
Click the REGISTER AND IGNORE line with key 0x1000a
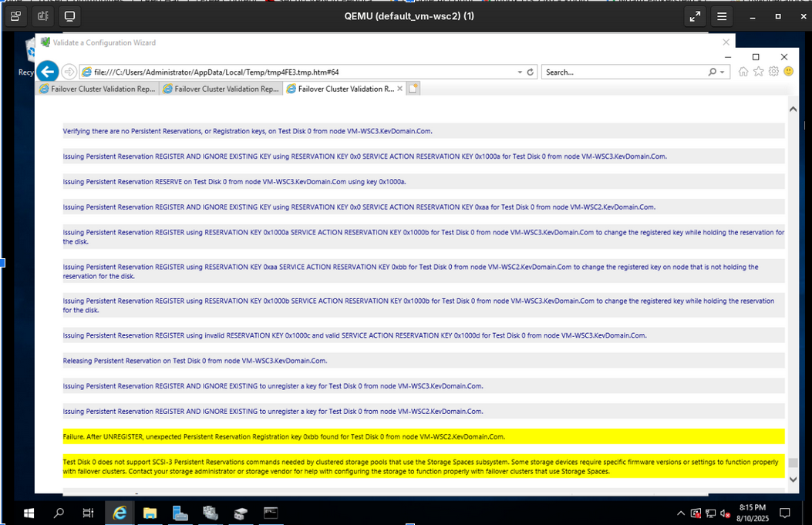(x=423, y=156)
